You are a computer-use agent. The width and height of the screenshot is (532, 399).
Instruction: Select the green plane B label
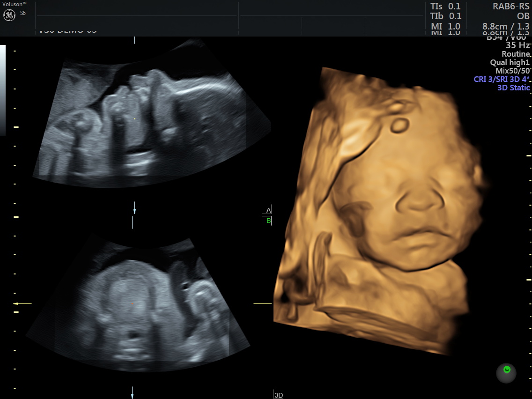268,221
